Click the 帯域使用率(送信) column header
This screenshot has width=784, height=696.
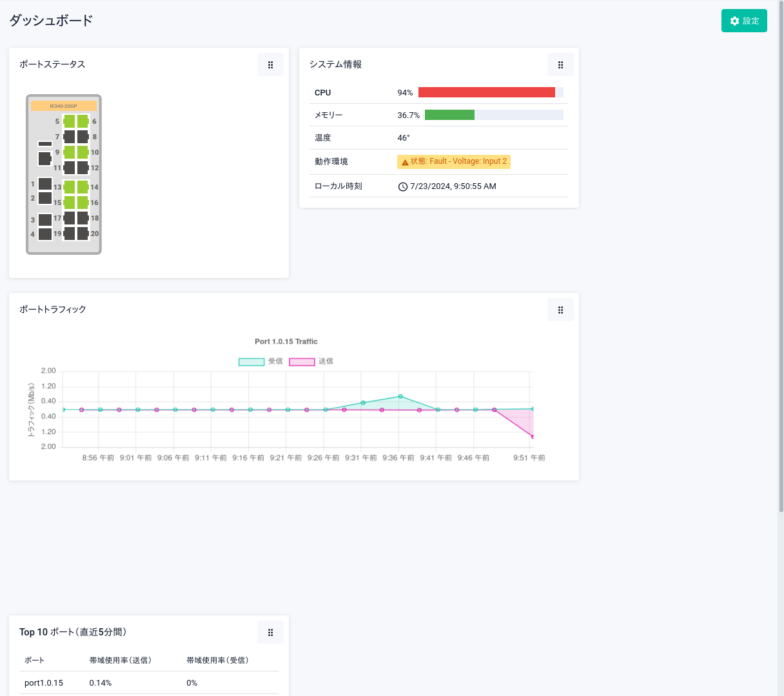[x=121, y=660]
